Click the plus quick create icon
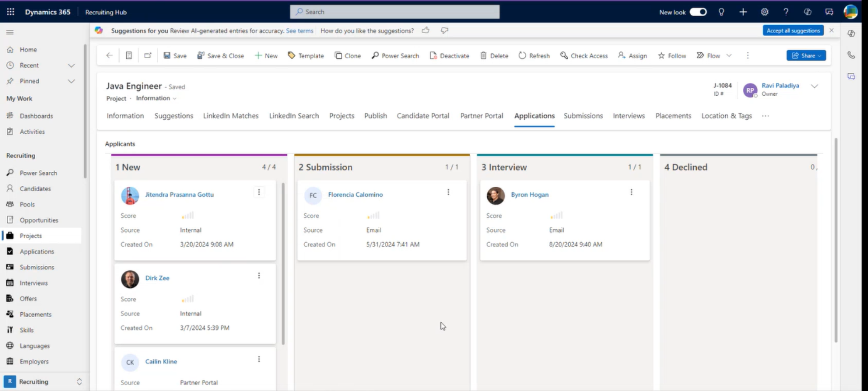Image resolution: width=868 pixels, height=391 pixels. [743, 12]
